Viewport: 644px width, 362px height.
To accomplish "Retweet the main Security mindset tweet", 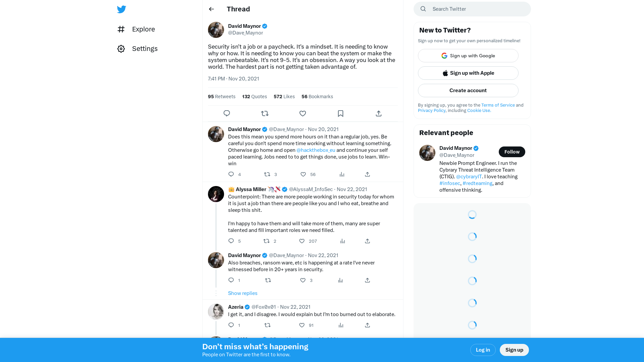I will 265,113.
